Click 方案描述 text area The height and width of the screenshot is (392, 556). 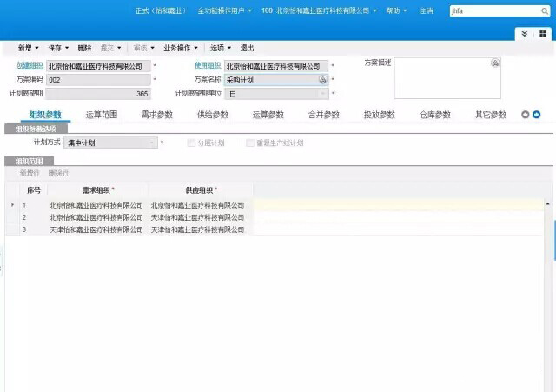point(447,78)
